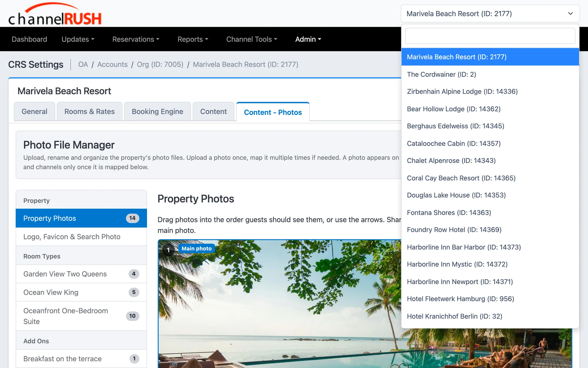Screen dimensions: 588x368
Task: Open the Updates dropdown menu
Action: pos(78,39)
